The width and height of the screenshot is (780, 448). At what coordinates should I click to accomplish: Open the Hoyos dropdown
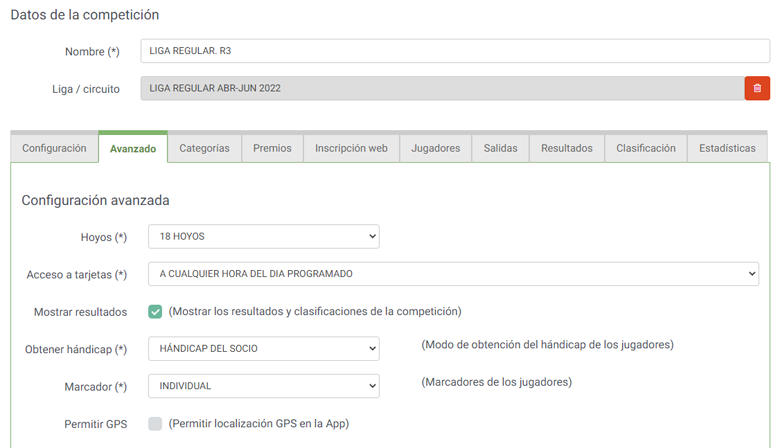(x=263, y=237)
